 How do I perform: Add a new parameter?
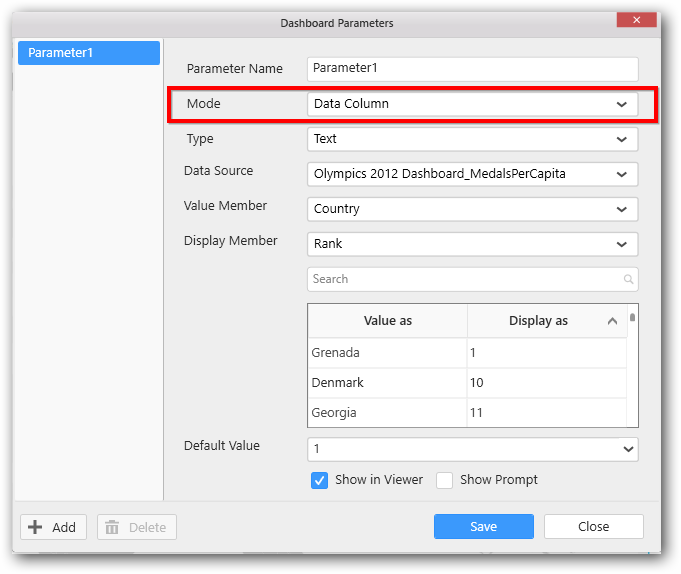tap(53, 527)
